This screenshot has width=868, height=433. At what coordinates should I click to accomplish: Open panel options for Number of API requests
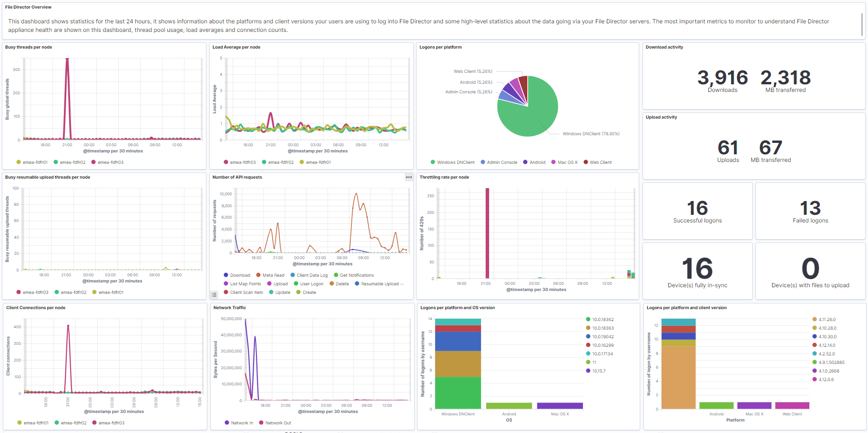(x=408, y=177)
